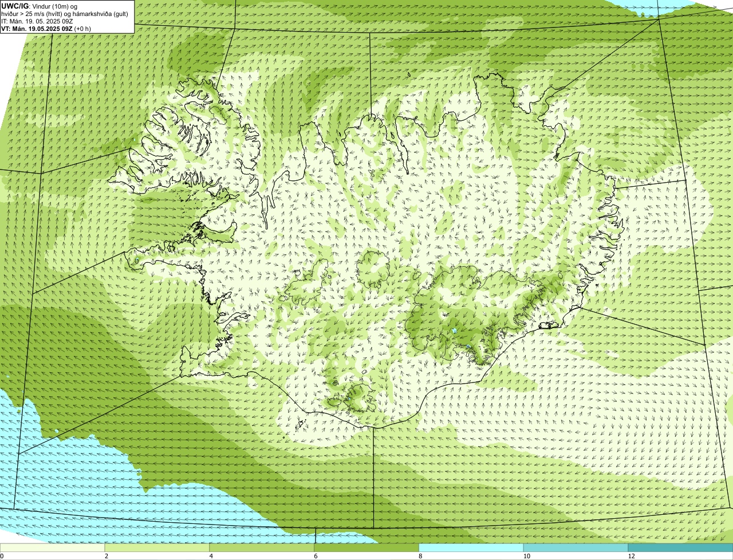Screen dimensions: 733x560
Task: Click the '4' label on color scale
Action: point(211,556)
